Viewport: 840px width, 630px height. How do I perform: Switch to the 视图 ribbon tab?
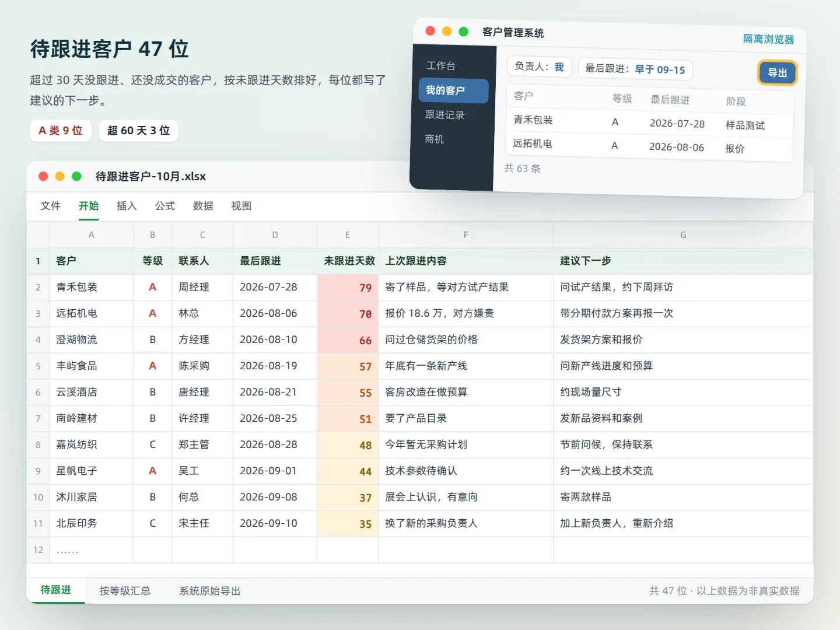(241, 206)
